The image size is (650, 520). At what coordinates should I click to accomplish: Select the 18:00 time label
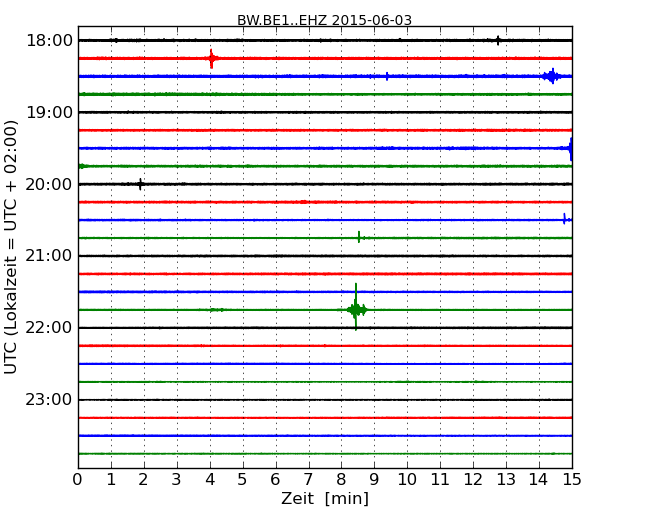coord(49,41)
